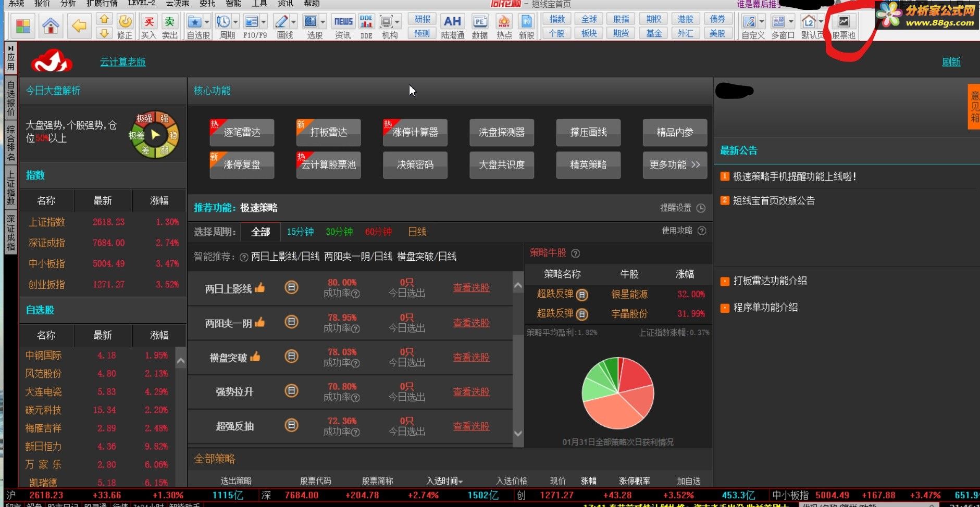Screen dimensions: 980x507
Task: Open the 智能 menu
Action: (233, 3)
